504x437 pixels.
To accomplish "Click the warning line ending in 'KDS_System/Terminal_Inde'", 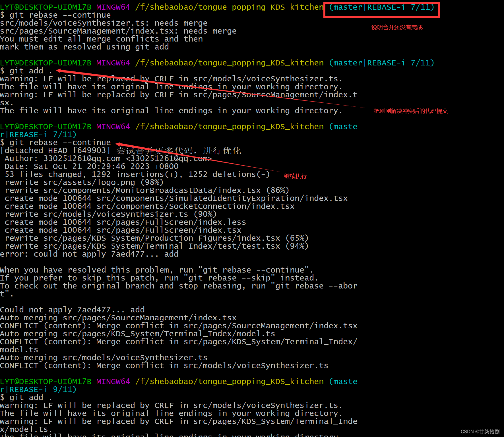I will pos(179,421).
